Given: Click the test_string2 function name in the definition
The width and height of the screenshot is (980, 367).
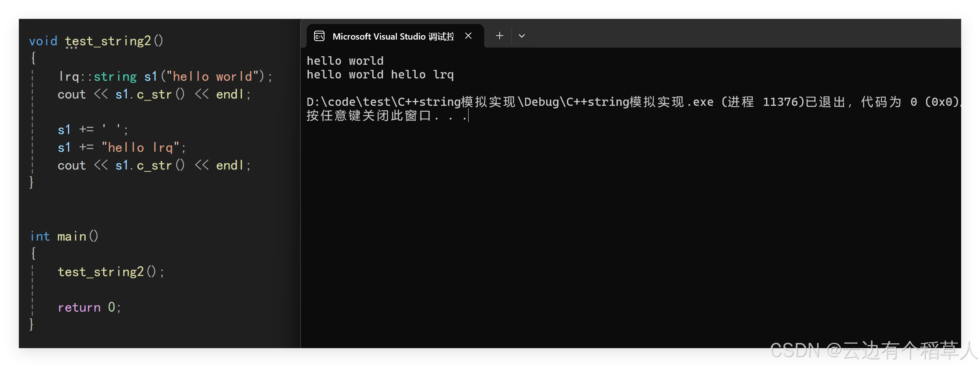Looking at the screenshot, I should coord(108,41).
